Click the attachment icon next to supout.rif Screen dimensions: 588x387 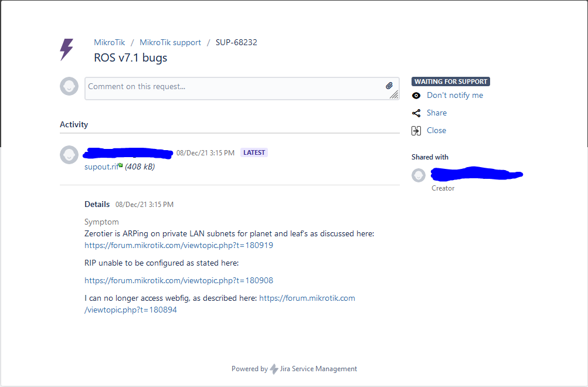coord(120,165)
